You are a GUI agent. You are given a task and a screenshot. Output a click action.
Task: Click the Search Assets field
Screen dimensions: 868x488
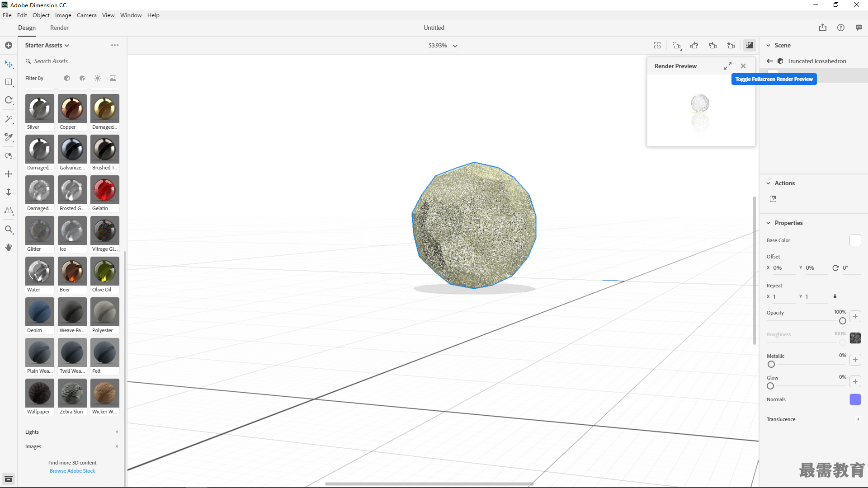click(72, 61)
